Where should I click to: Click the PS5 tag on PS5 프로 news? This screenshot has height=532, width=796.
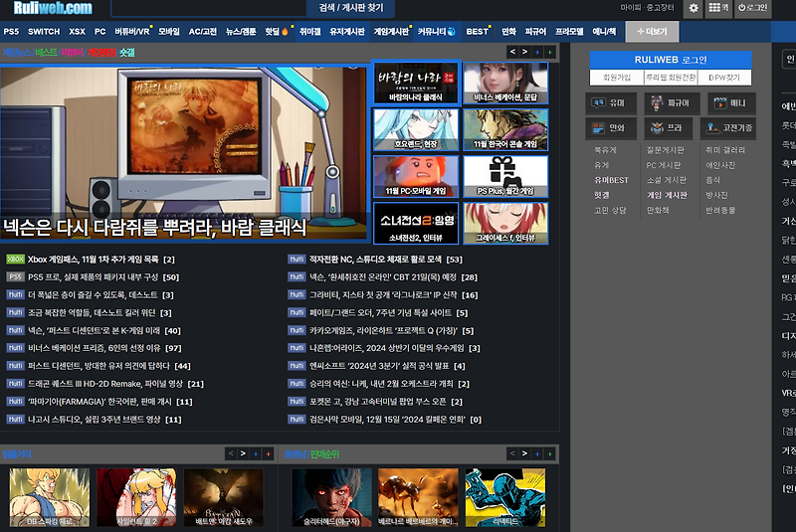[15, 276]
